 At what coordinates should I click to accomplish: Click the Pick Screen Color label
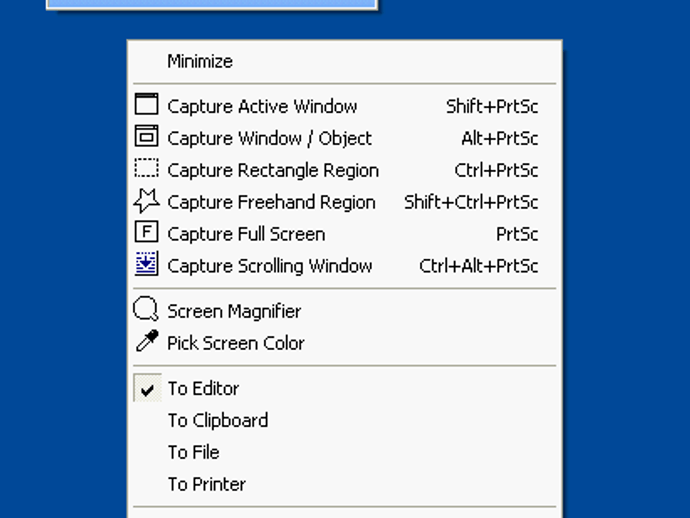pos(235,343)
